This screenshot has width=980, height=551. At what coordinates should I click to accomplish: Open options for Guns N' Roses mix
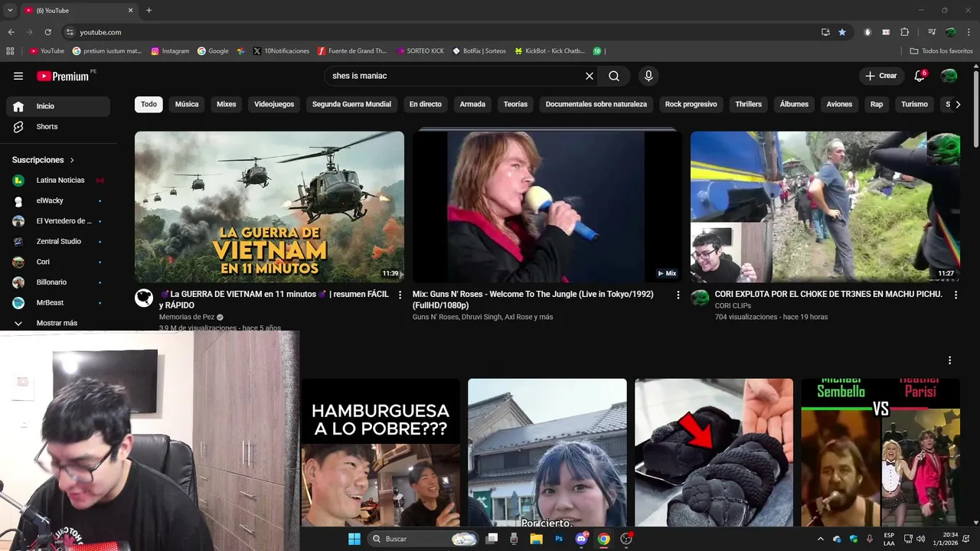click(x=678, y=295)
